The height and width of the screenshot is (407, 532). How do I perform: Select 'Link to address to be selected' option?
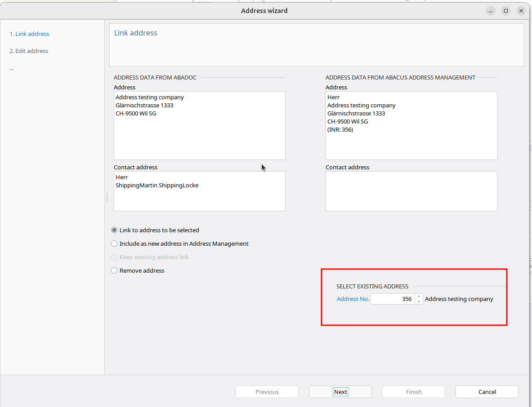click(x=114, y=230)
